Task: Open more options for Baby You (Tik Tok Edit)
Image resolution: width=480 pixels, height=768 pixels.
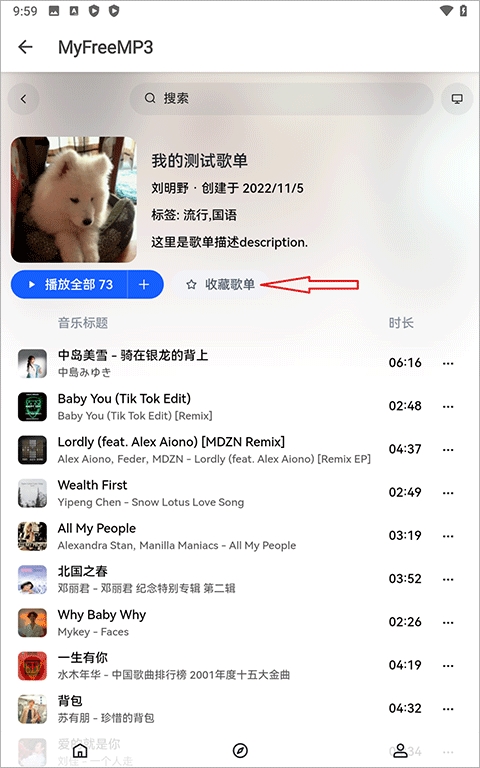Action: [448, 406]
